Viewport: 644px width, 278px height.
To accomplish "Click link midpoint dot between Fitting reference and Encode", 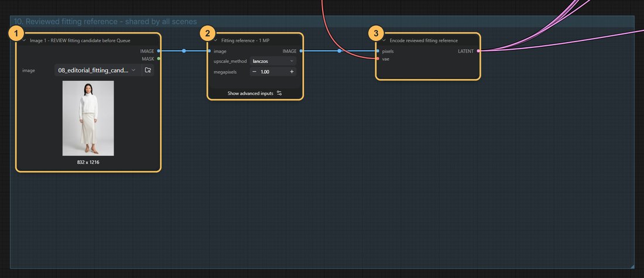I will [339, 51].
